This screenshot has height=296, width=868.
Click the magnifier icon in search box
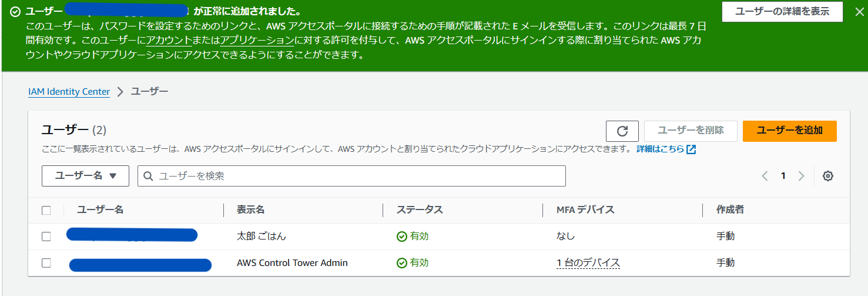pos(149,176)
